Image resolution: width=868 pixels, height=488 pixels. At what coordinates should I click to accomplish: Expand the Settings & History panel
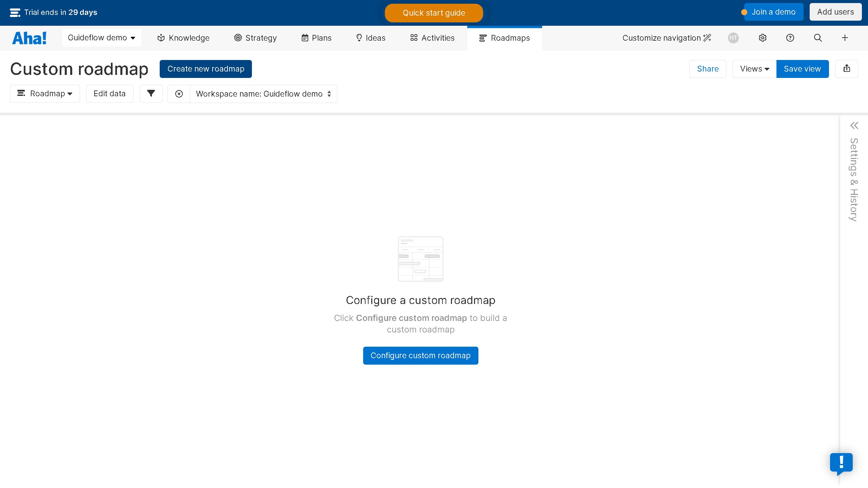(854, 126)
